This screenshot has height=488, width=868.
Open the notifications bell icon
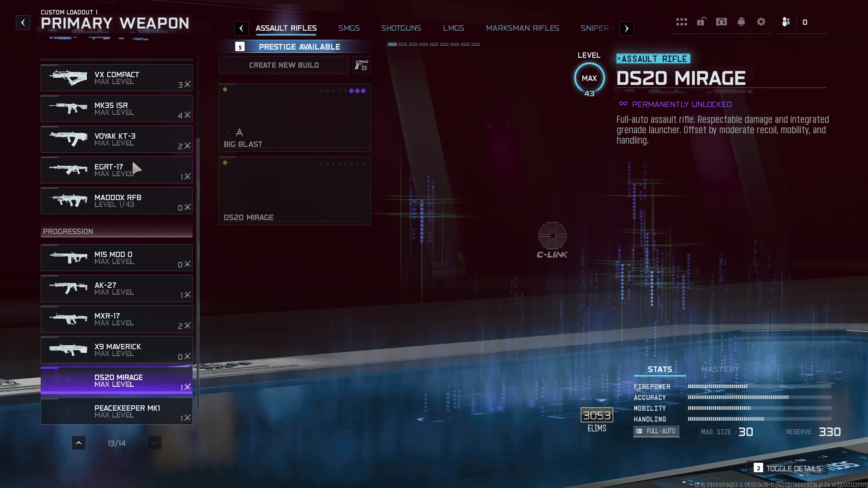pos(741,22)
